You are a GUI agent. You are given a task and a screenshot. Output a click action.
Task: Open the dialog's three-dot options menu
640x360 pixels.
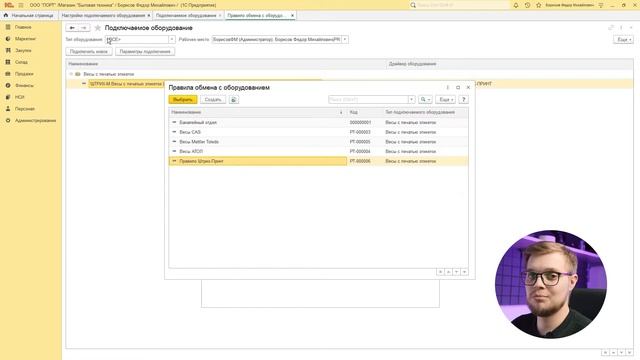tap(448, 87)
